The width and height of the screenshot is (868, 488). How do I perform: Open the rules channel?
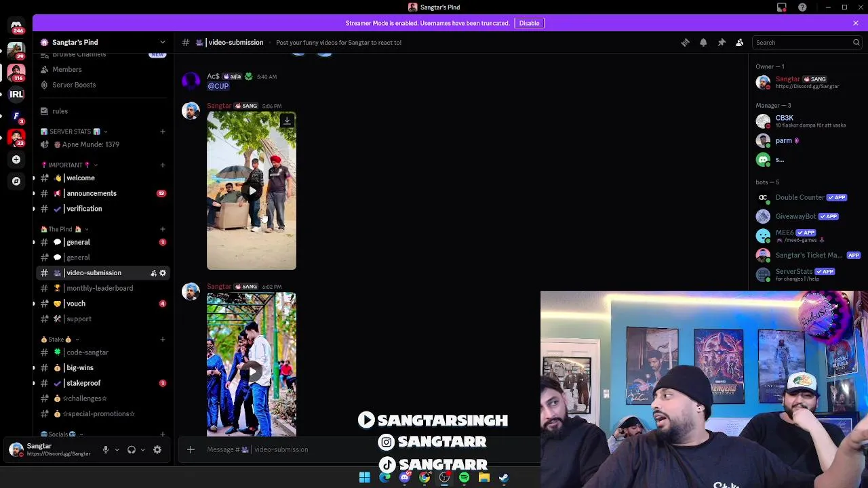102,111
